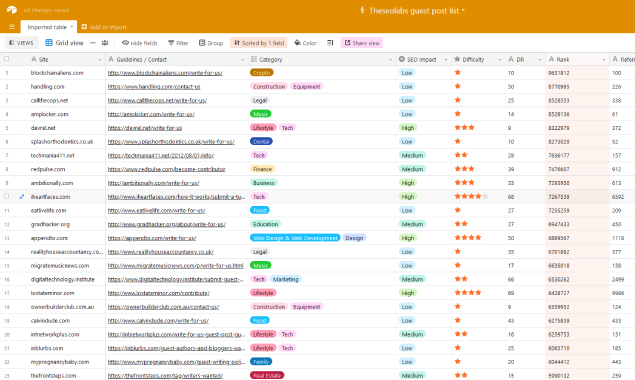Select the techmania411.net site cell
The width and height of the screenshot is (635, 380).
tap(53, 155)
